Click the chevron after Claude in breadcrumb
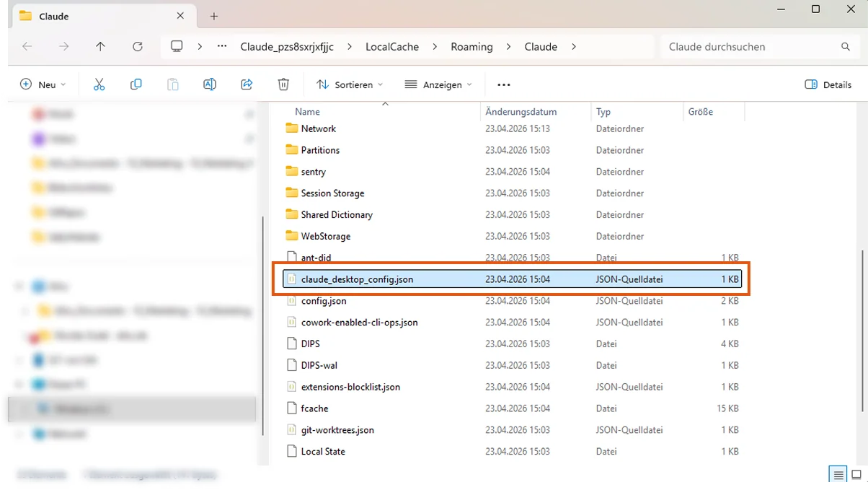This screenshot has width=868, height=490. tap(574, 47)
